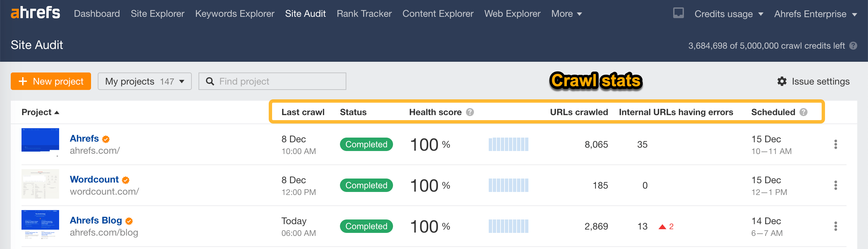Open Keywords Explorer
The image size is (868, 249).
[234, 14]
